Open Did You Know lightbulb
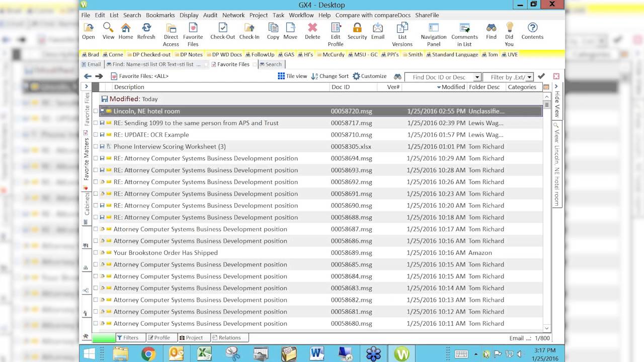The image size is (644, 362). pos(509,35)
